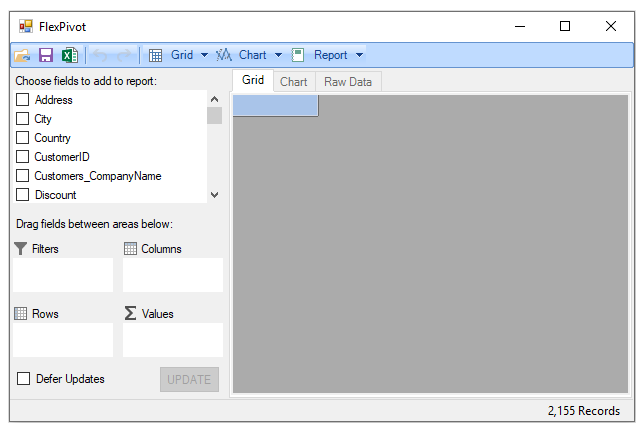Click the Open file folder icon

click(22, 56)
